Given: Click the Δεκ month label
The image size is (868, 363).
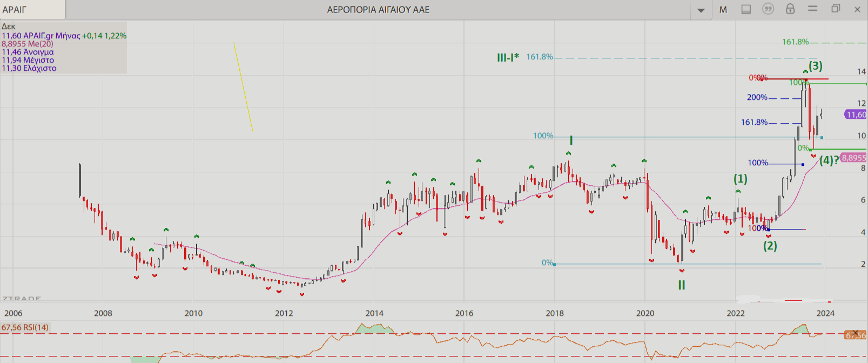Looking at the screenshot, I should pyautogui.click(x=9, y=26).
